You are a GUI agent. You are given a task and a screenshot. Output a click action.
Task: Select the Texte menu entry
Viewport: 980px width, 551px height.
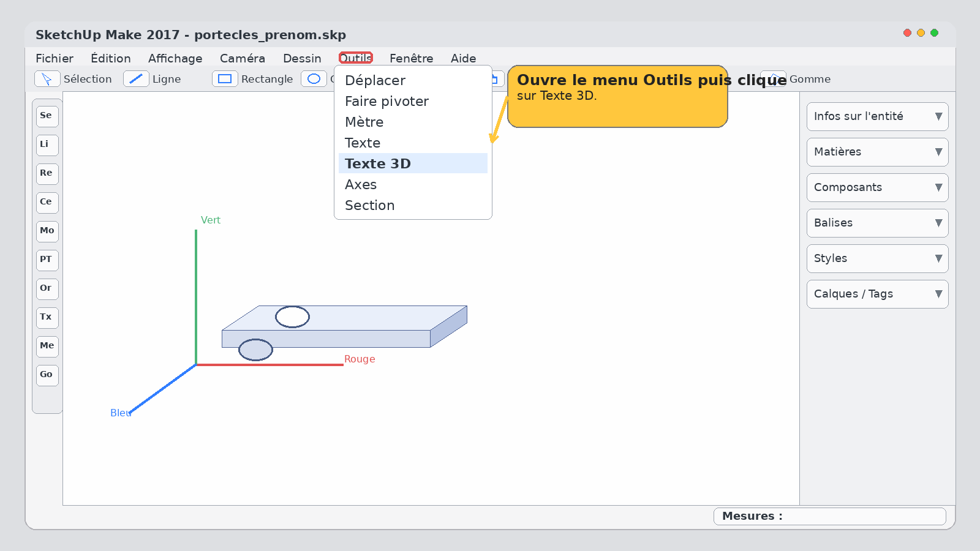point(413,143)
